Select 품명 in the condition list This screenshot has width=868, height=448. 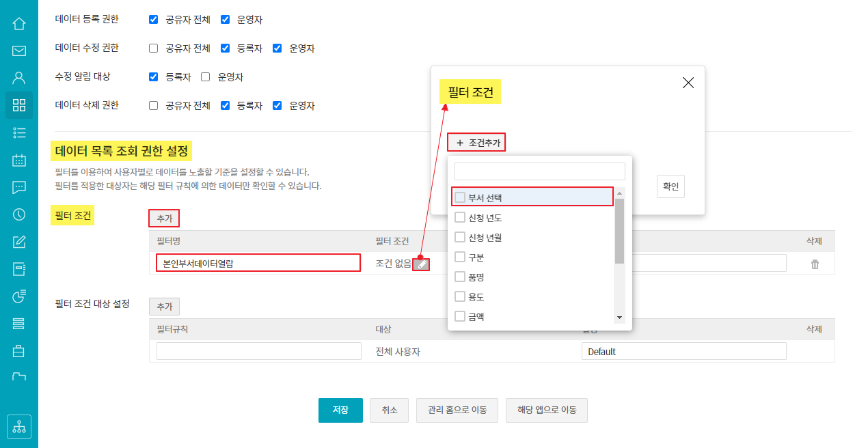pyautogui.click(x=460, y=277)
